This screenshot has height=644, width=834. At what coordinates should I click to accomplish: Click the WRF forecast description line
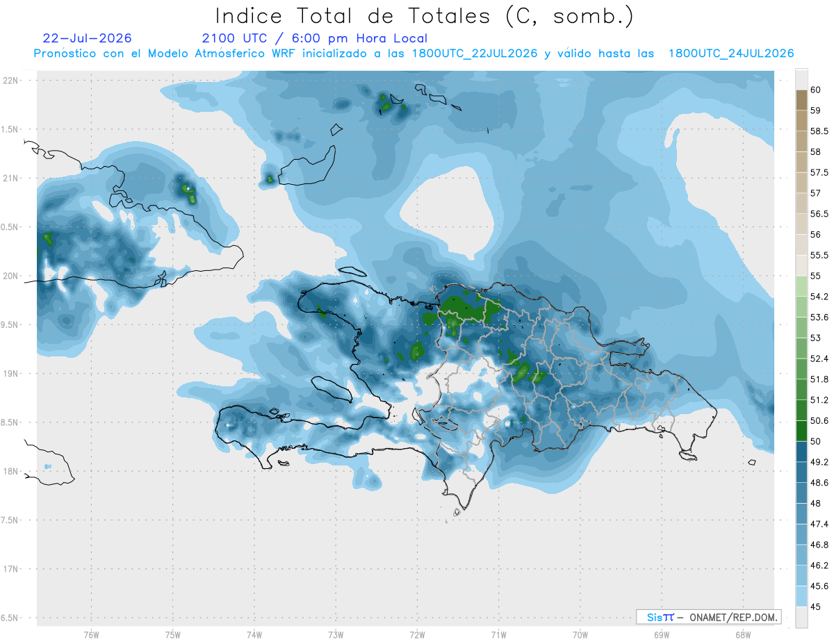tap(414, 53)
